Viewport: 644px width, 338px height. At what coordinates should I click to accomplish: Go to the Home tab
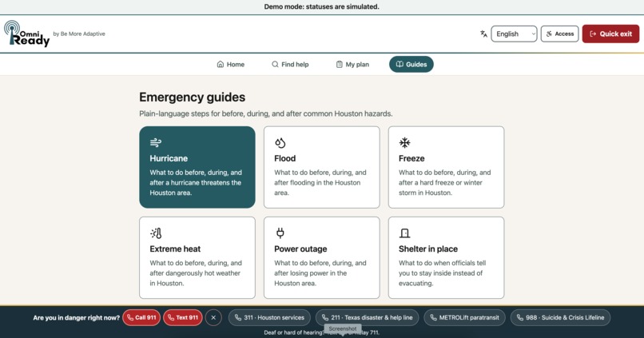click(230, 64)
